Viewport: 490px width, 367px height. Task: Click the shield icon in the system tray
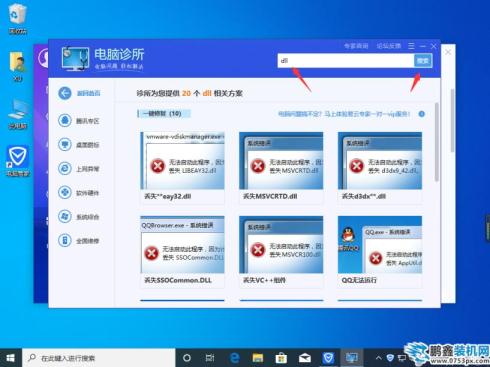click(390, 358)
